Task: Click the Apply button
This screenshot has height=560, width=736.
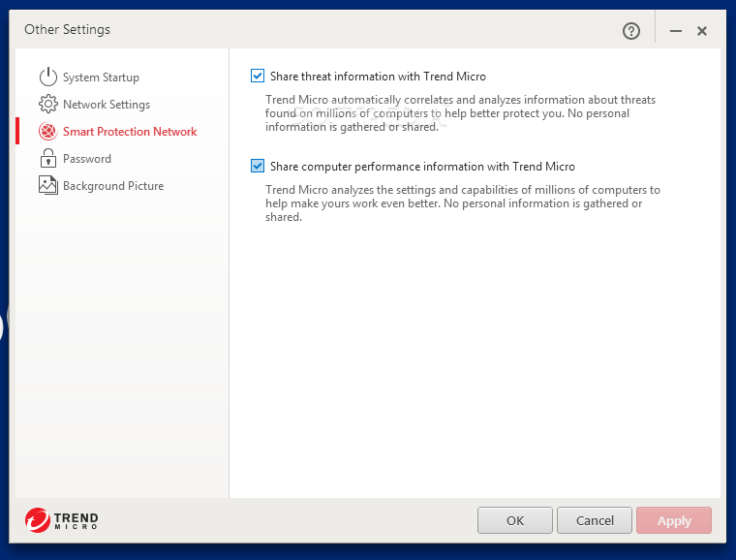Action: (x=674, y=520)
